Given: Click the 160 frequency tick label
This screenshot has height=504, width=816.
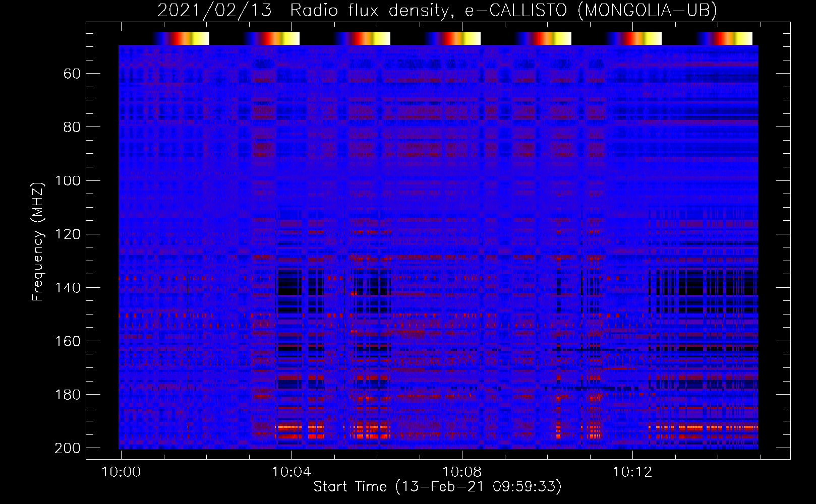Looking at the screenshot, I should (68, 341).
